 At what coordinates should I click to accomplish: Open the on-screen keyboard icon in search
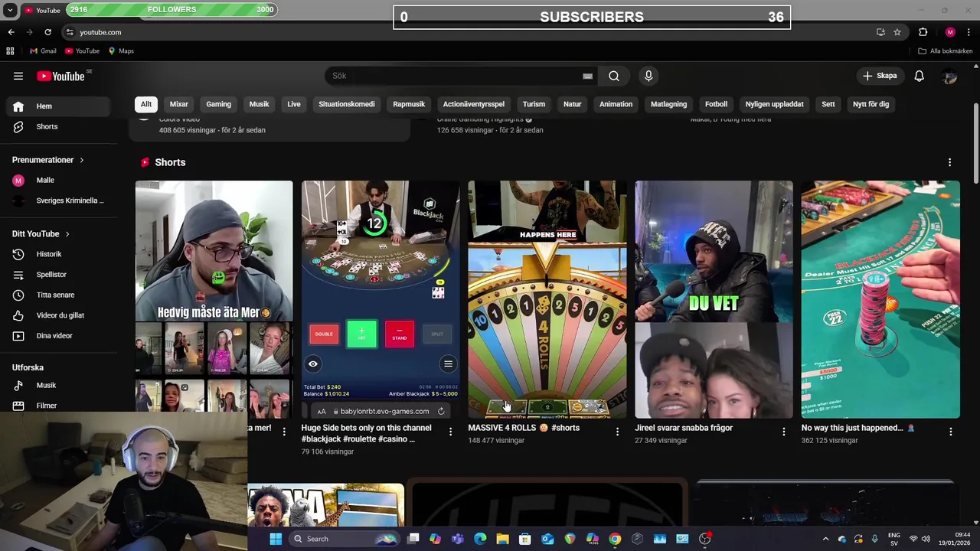click(x=587, y=76)
